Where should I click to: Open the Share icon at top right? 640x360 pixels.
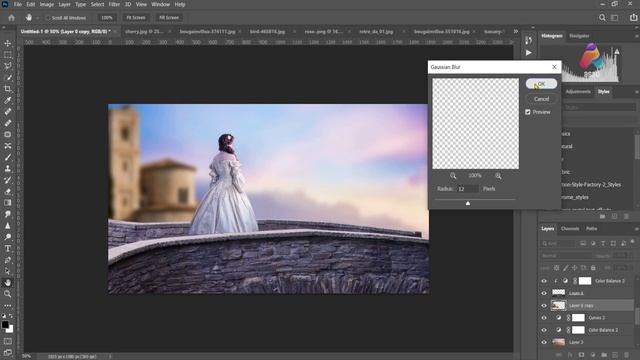pos(633,18)
